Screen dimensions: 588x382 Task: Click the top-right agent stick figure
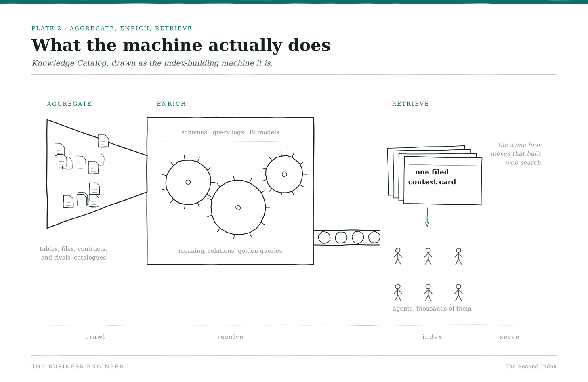[458, 256]
